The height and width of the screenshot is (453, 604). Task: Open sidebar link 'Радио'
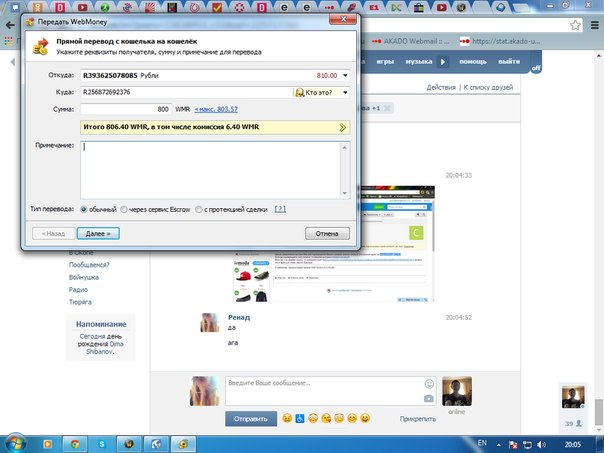tap(78, 290)
